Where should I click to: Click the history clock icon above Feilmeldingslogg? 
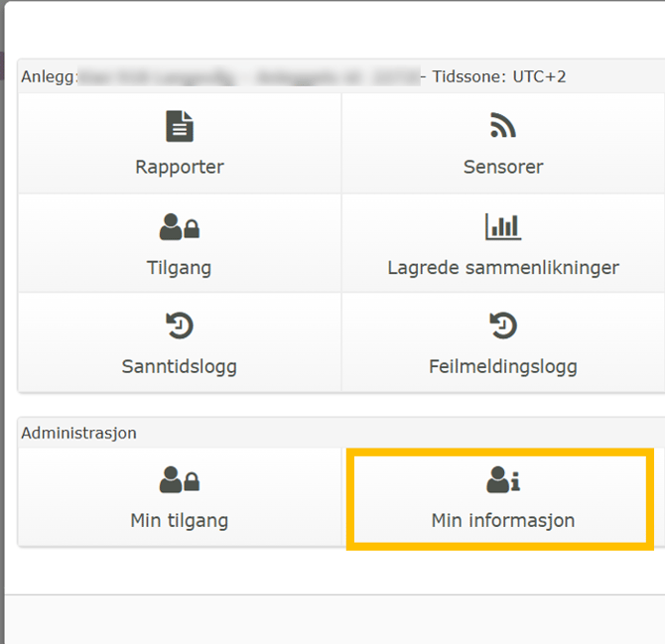pos(503,325)
